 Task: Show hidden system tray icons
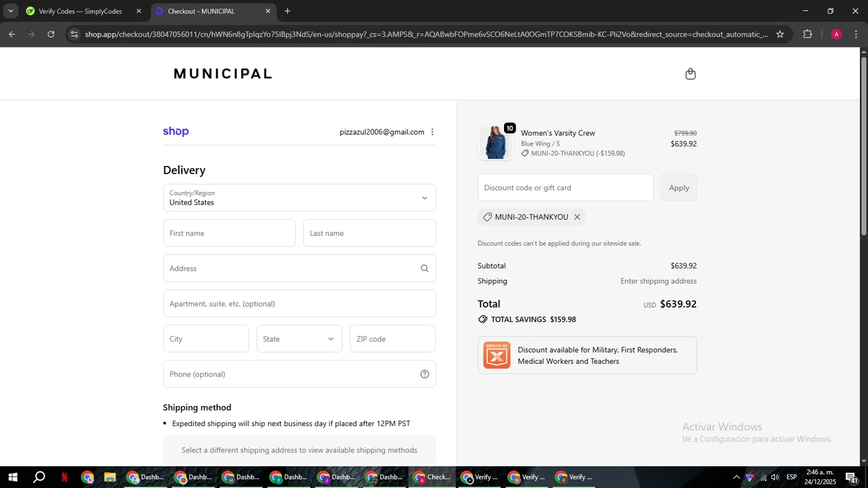click(x=736, y=477)
